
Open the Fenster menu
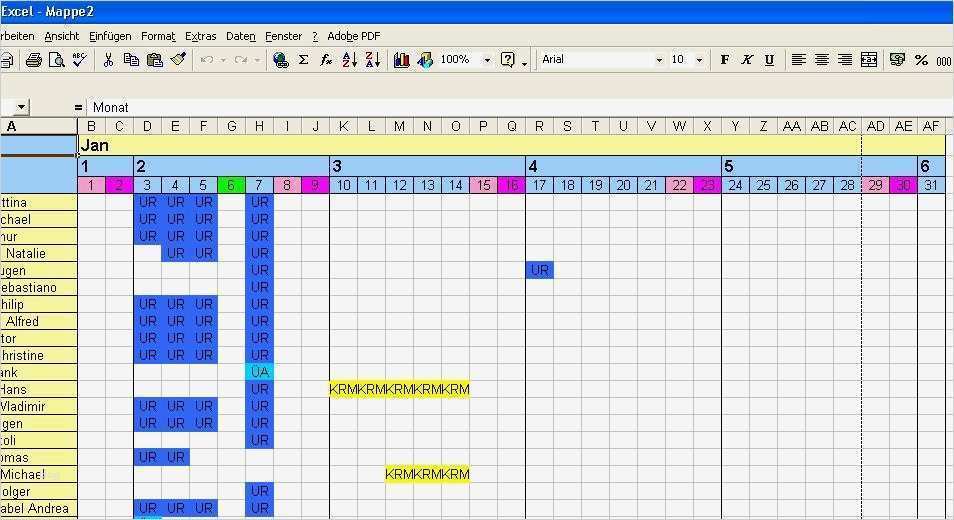point(284,36)
